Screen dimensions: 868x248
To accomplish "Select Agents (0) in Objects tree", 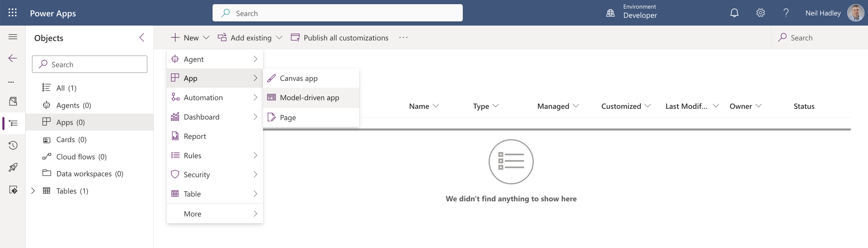I will point(90,105).
